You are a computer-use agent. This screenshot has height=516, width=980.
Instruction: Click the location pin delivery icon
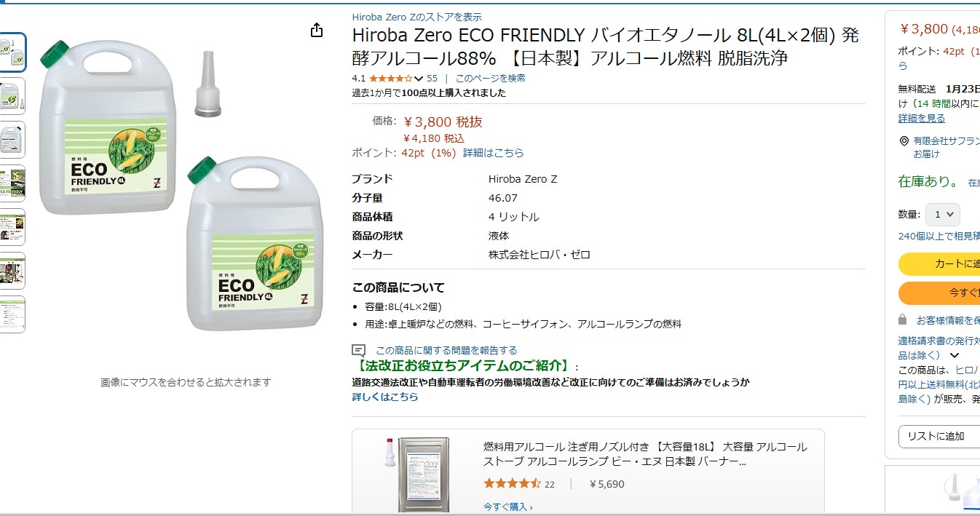point(904,141)
